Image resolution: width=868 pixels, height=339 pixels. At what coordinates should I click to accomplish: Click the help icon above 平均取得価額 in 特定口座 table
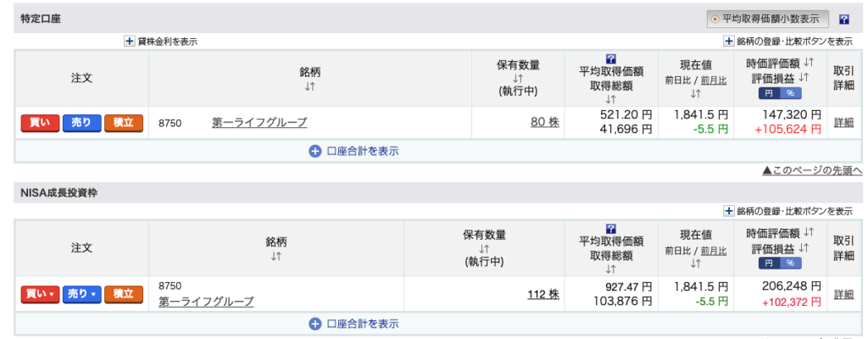(x=611, y=58)
